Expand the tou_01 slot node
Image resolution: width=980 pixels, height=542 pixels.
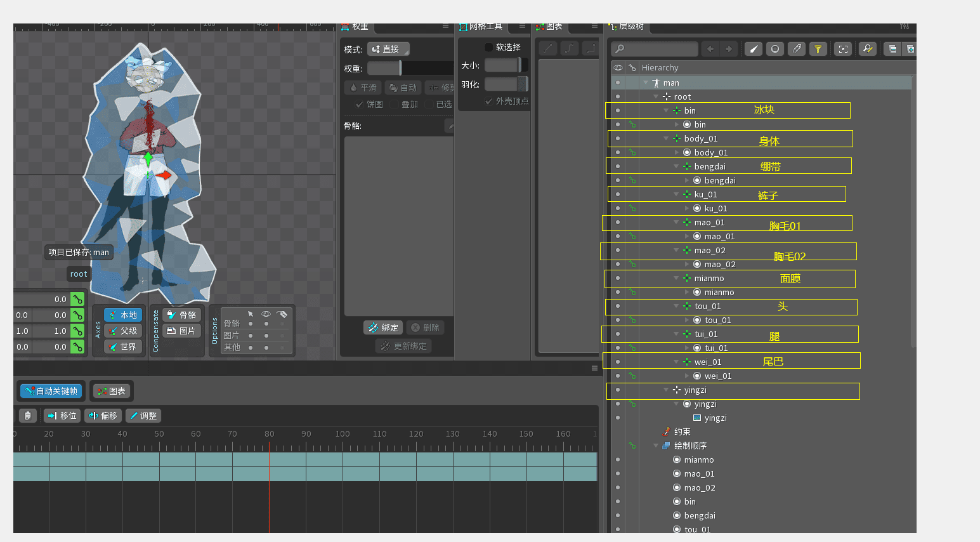[686, 321]
